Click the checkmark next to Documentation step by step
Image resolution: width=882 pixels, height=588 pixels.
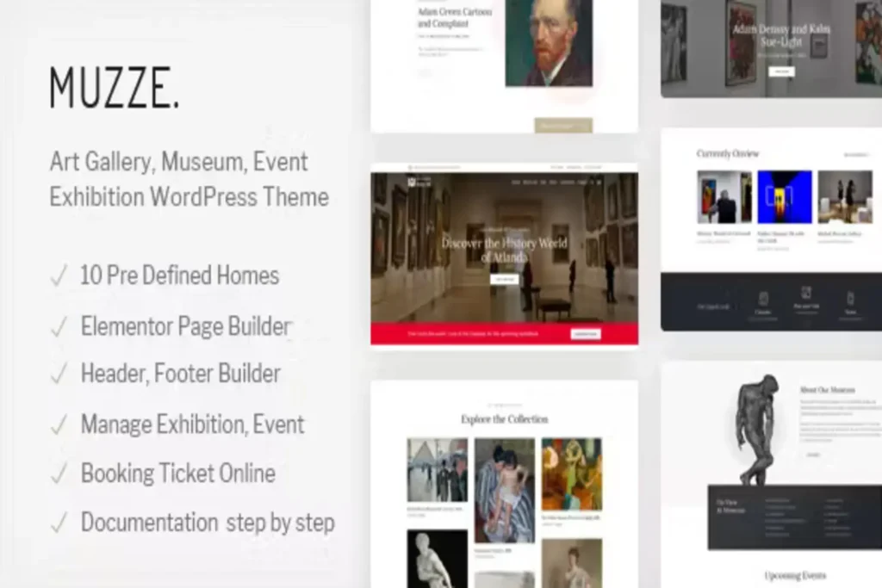[59, 523]
